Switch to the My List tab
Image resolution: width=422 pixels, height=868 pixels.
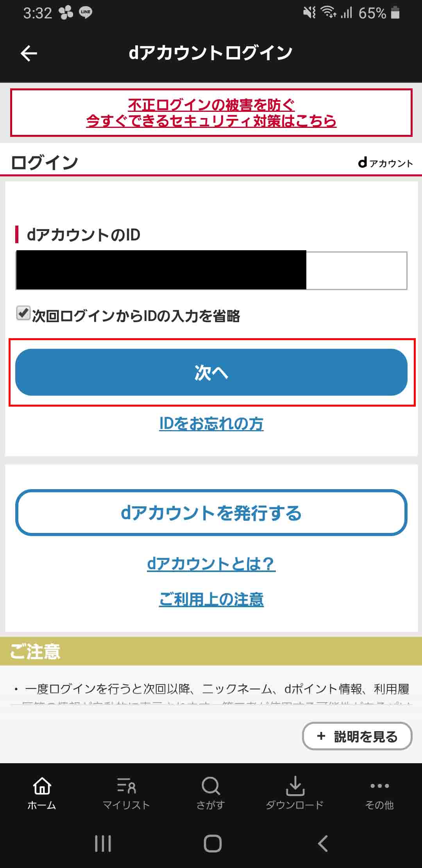pyautogui.click(x=126, y=793)
